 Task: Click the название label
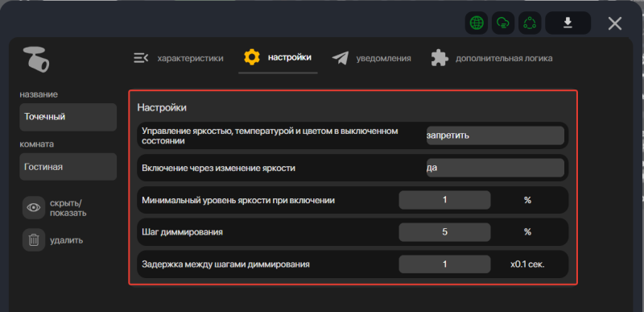(x=39, y=95)
